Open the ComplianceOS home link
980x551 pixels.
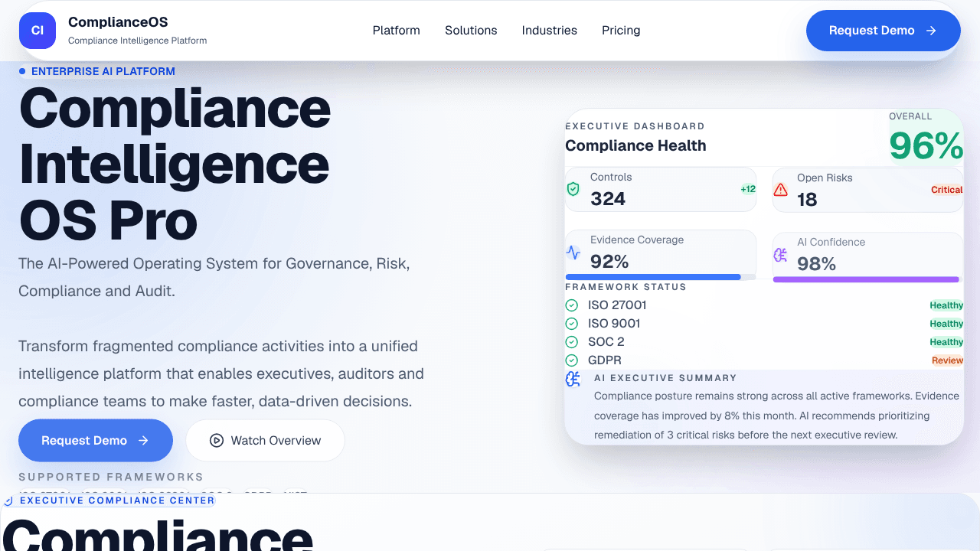[x=113, y=31]
